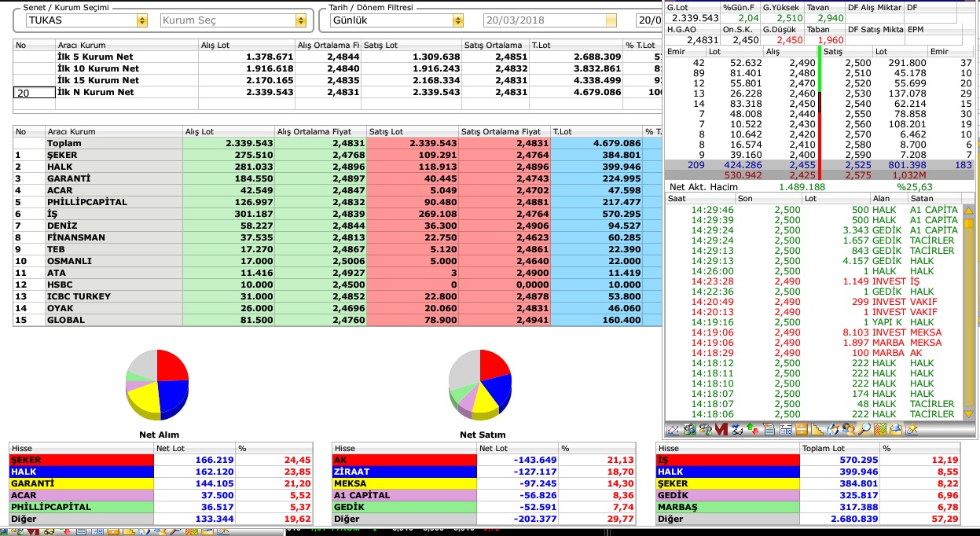Click yellow GARANTİ swatch in Net Alım legend

pos(82,483)
